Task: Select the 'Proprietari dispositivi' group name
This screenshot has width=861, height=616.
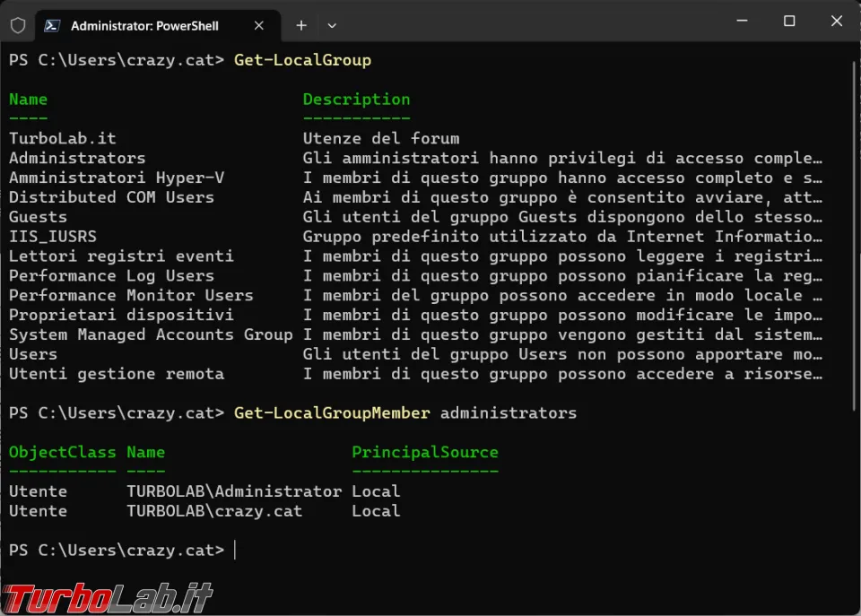Action: (121, 315)
